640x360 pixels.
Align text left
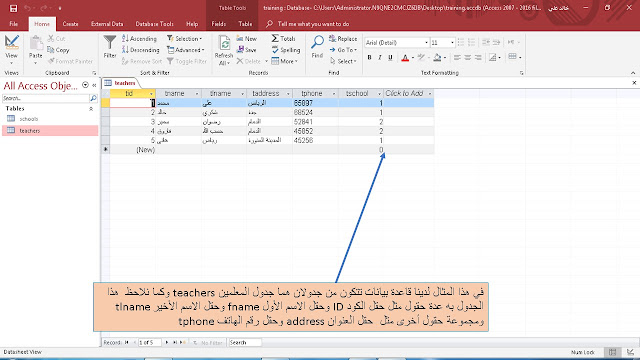pyautogui.click(x=457, y=58)
